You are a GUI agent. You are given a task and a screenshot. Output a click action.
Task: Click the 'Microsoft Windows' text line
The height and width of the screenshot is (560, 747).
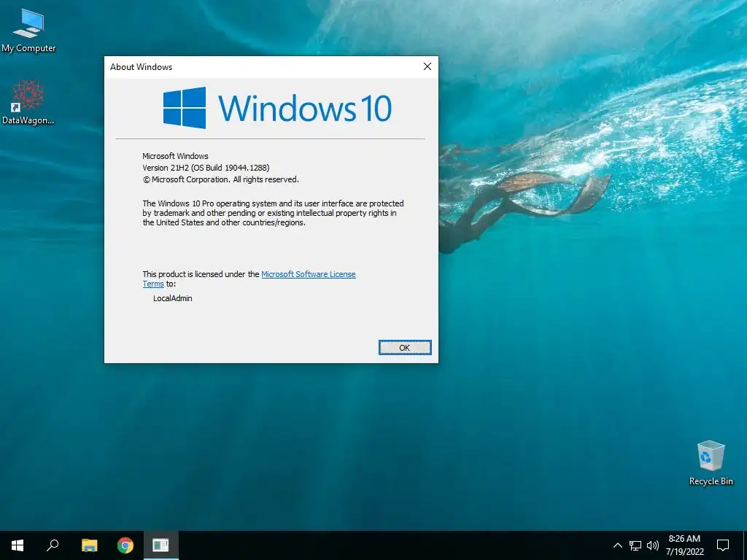pos(175,156)
